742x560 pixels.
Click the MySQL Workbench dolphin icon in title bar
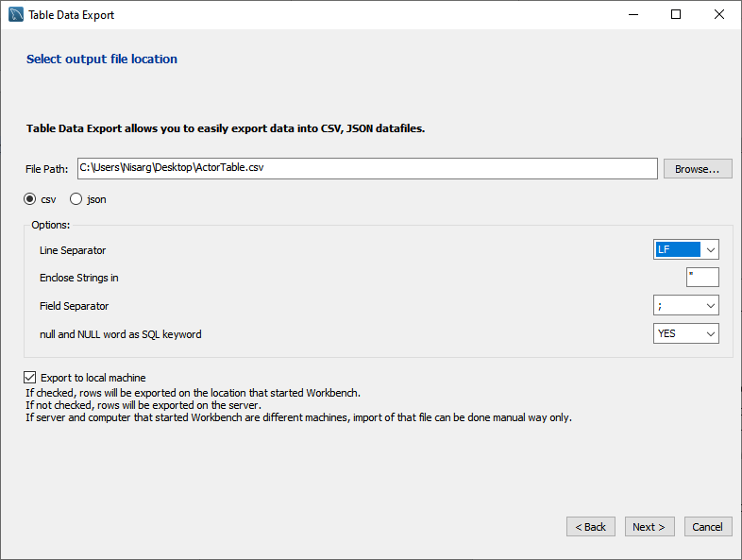tap(16, 15)
